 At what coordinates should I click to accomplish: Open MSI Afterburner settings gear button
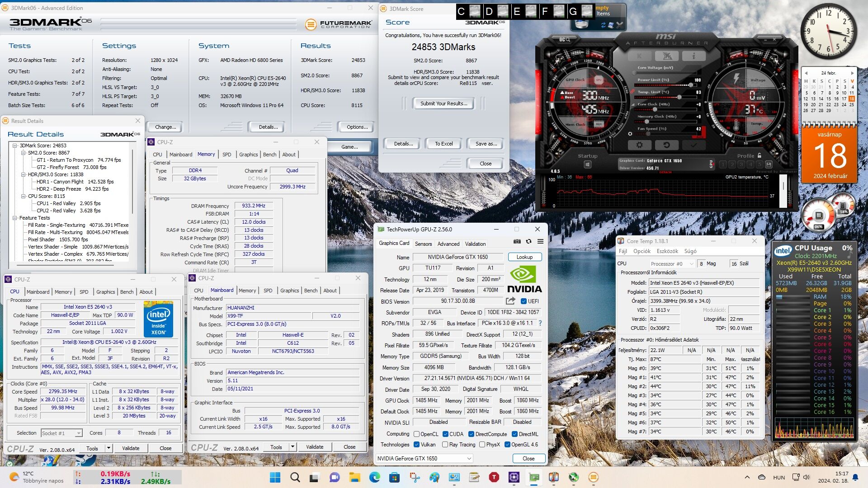pyautogui.click(x=639, y=145)
